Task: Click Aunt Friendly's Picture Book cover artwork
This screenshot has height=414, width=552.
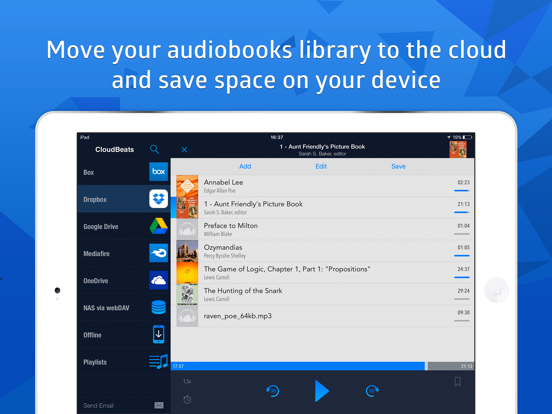Action: tap(187, 207)
